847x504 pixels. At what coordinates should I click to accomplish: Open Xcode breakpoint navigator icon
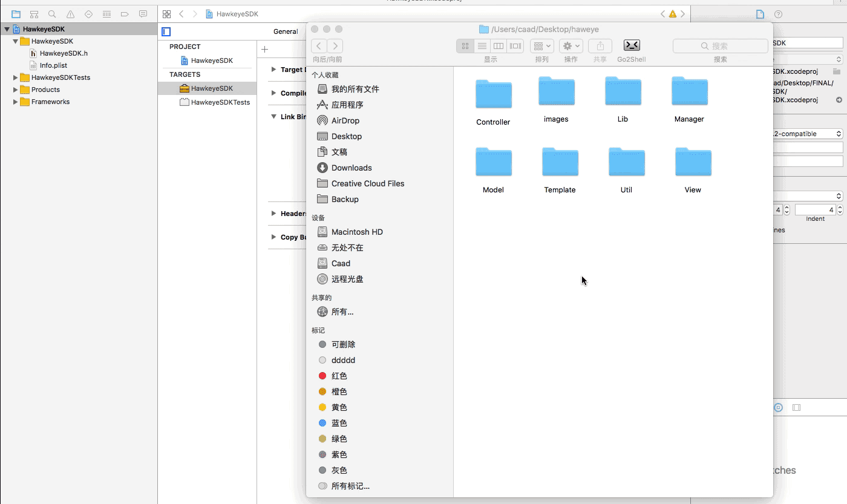click(x=125, y=14)
